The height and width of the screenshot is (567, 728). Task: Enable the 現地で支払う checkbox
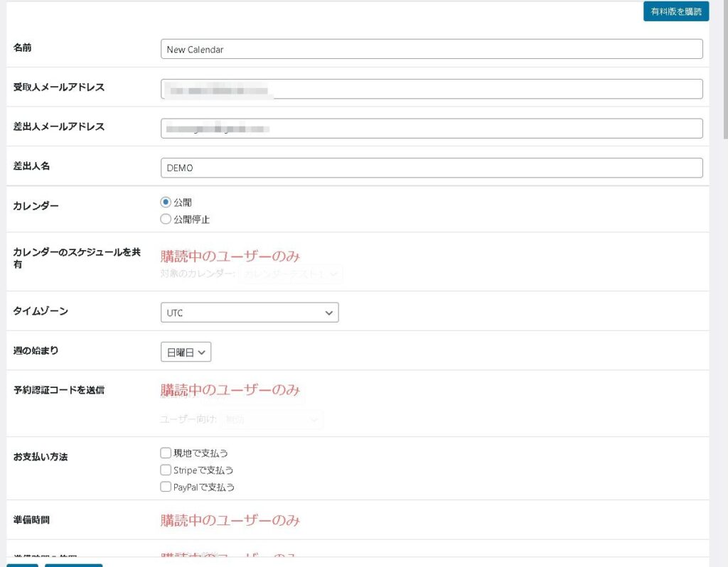[x=166, y=453]
